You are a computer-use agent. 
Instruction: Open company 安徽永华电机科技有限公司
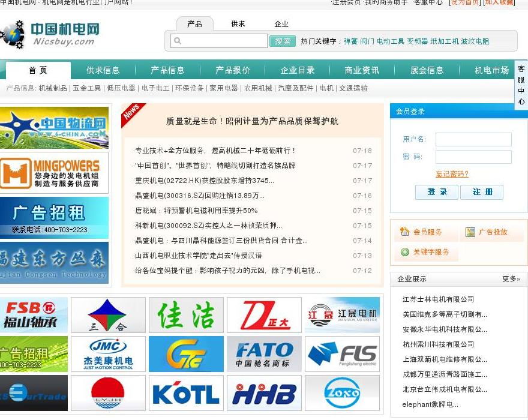445,329
